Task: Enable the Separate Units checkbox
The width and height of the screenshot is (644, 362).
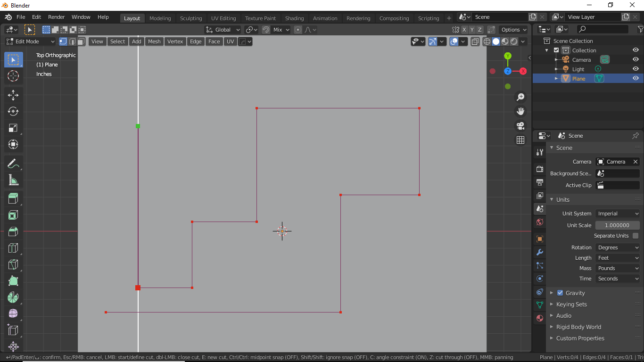Action: tap(636, 236)
